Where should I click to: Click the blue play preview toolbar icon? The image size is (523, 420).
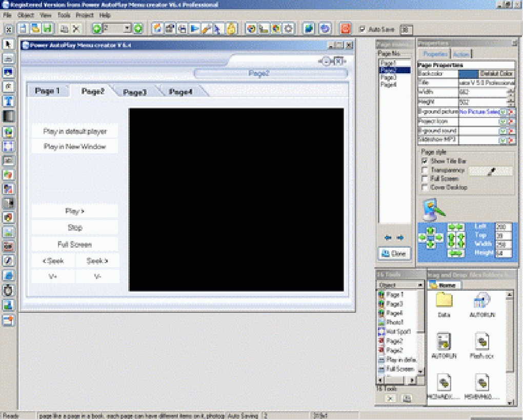coord(194,29)
